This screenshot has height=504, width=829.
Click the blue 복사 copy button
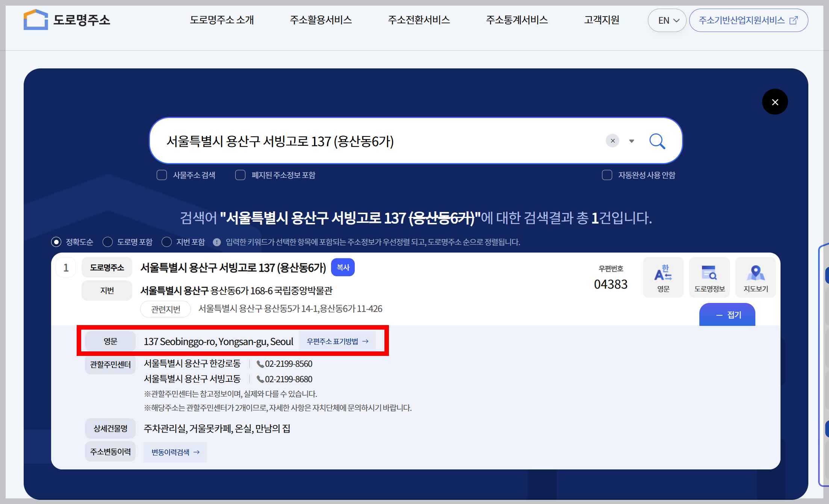[343, 267]
